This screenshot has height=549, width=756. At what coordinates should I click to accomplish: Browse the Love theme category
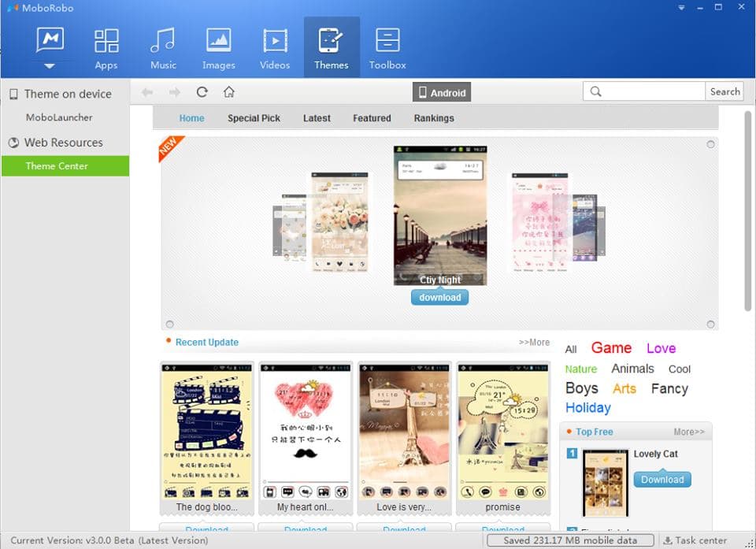pos(661,347)
